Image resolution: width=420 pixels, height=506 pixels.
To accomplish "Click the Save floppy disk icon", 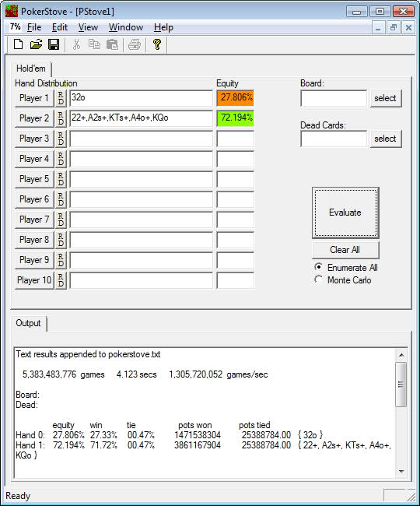I will point(54,44).
